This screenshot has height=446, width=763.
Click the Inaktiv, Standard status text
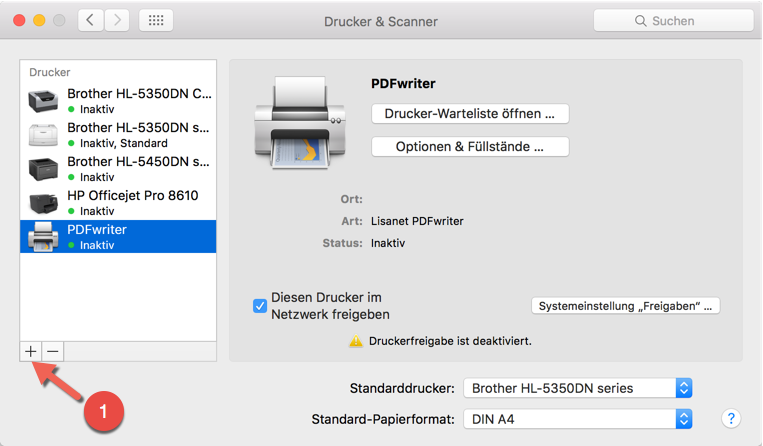point(124,143)
